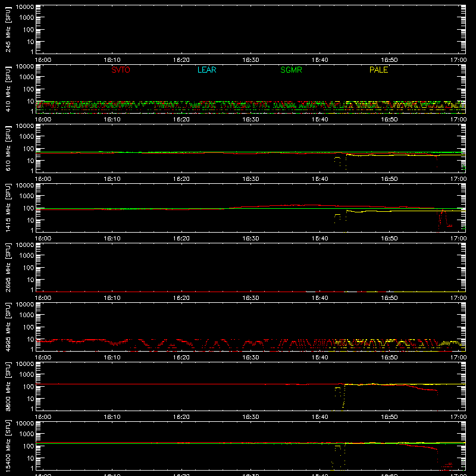The image size is (476, 476).
Task: Click the 16:50 time label under the 1415 MHz panel
Action: coord(389,239)
